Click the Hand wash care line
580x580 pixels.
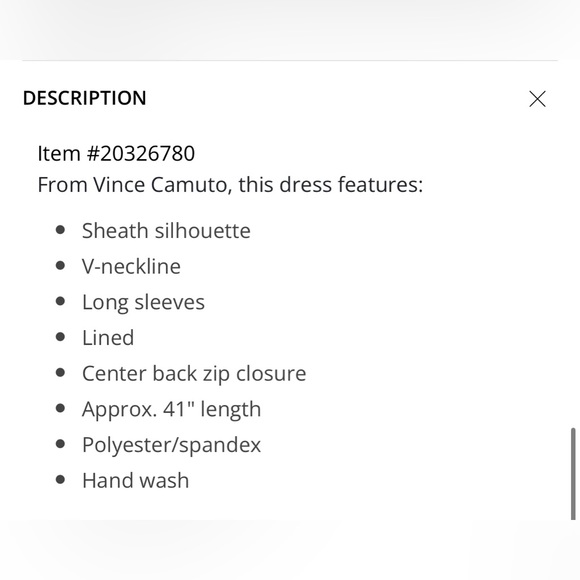coord(135,480)
